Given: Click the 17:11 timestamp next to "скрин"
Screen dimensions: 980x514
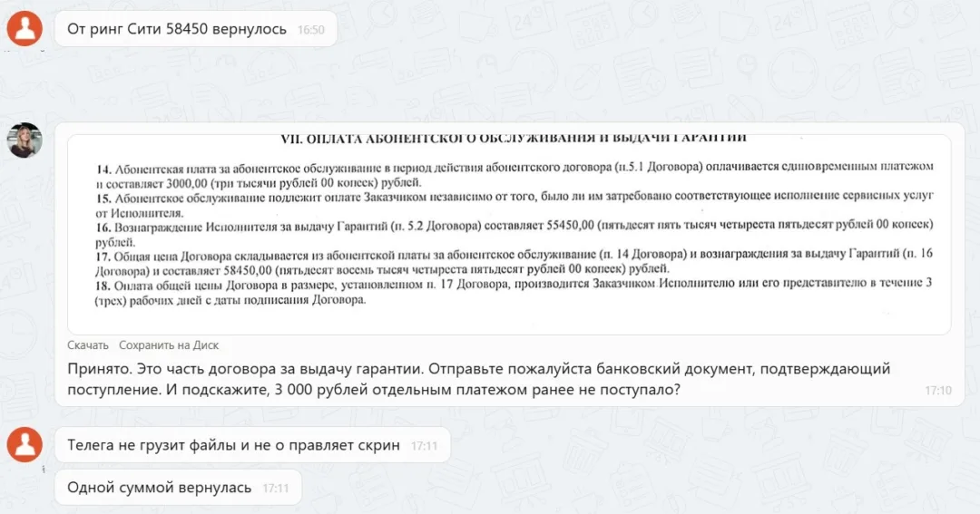Looking at the screenshot, I should 424,446.
